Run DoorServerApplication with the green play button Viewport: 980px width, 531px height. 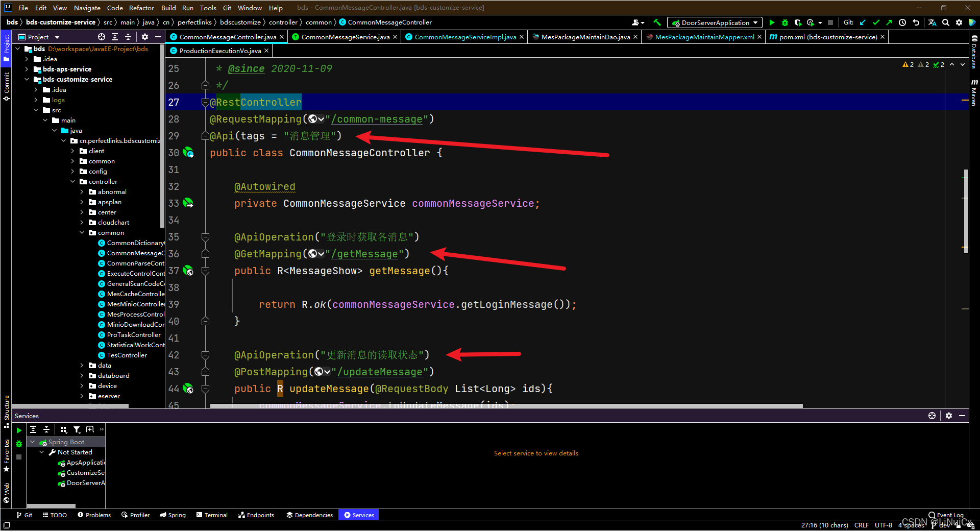click(772, 22)
